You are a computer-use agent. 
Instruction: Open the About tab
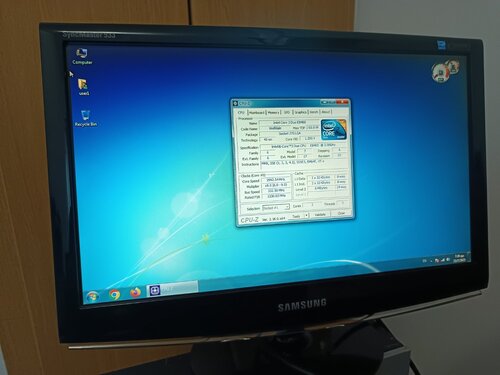(x=326, y=112)
